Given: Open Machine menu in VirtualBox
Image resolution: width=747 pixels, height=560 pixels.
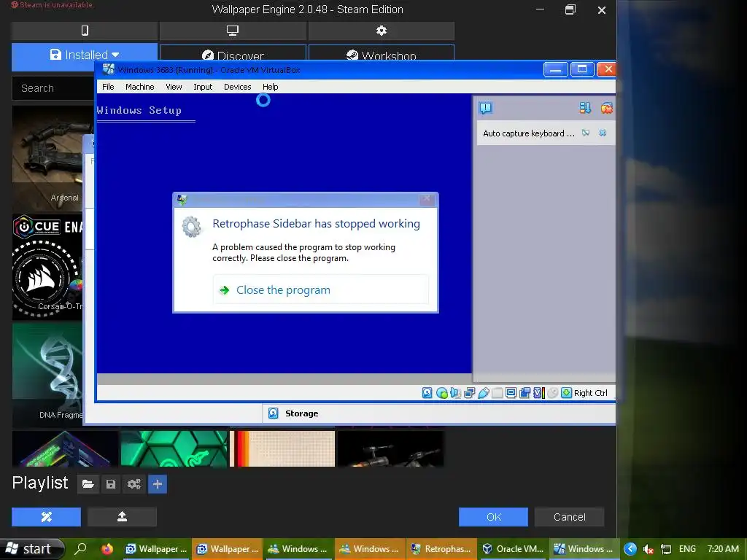Looking at the screenshot, I should 139,87.
